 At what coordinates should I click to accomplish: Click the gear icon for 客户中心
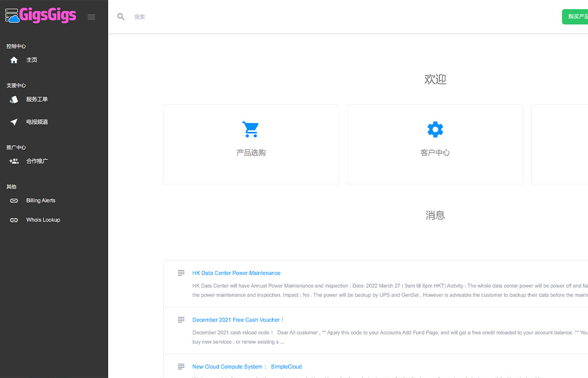435,129
